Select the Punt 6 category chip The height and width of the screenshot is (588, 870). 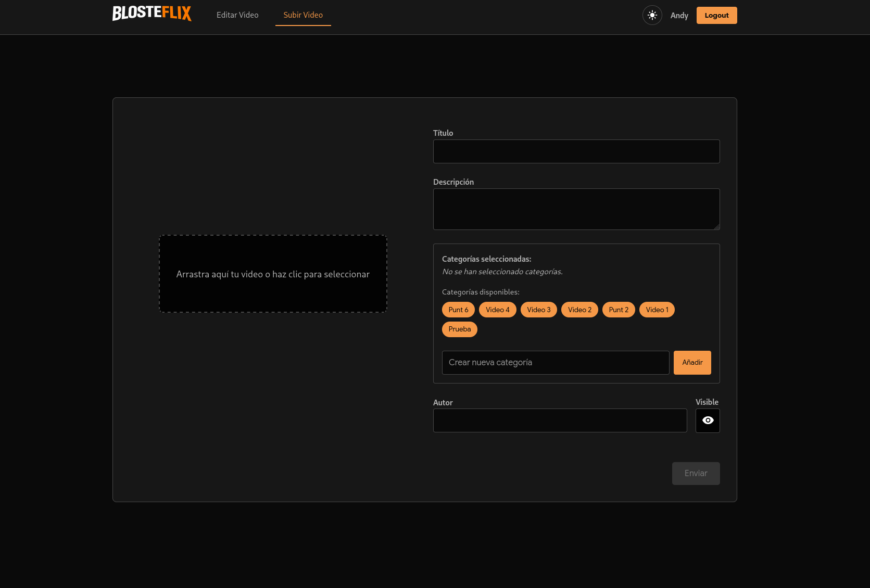(x=458, y=310)
